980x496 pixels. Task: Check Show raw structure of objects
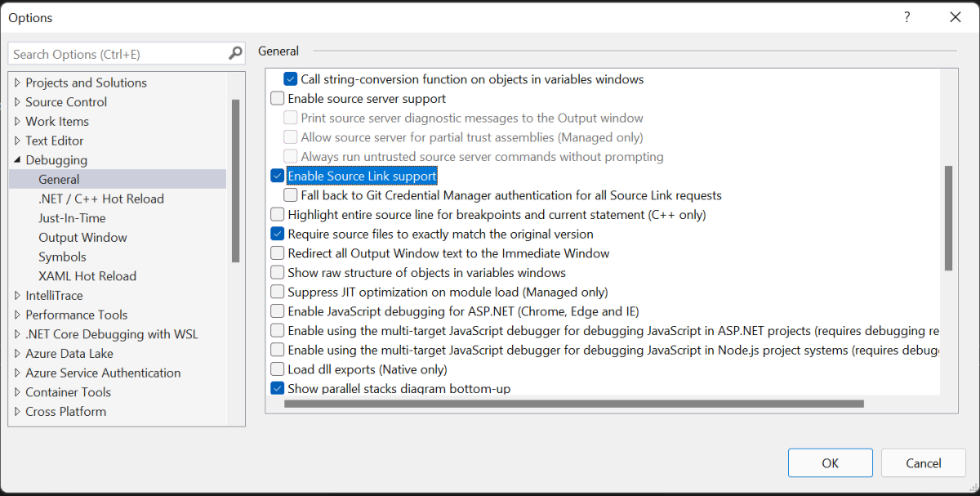click(x=278, y=273)
